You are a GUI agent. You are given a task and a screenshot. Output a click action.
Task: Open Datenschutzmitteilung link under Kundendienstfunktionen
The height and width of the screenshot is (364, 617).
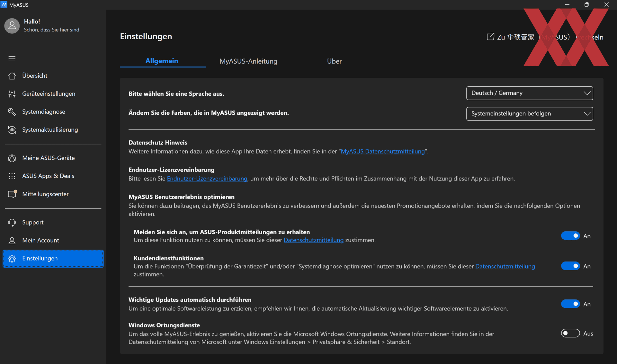(505, 266)
